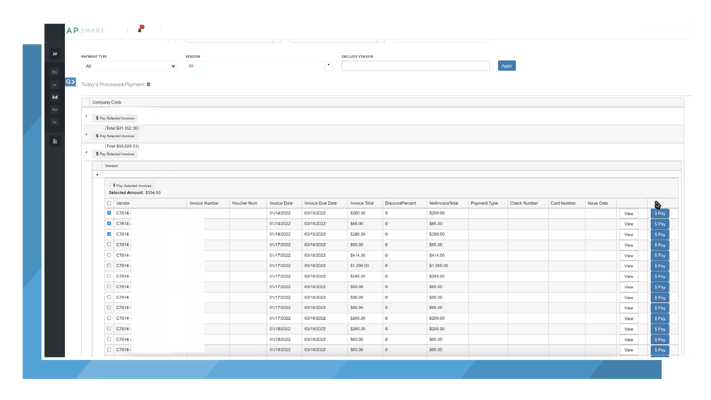This screenshot has width=711, height=400.
Task: Sort by Invoice Total column header
Action: click(362, 203)
